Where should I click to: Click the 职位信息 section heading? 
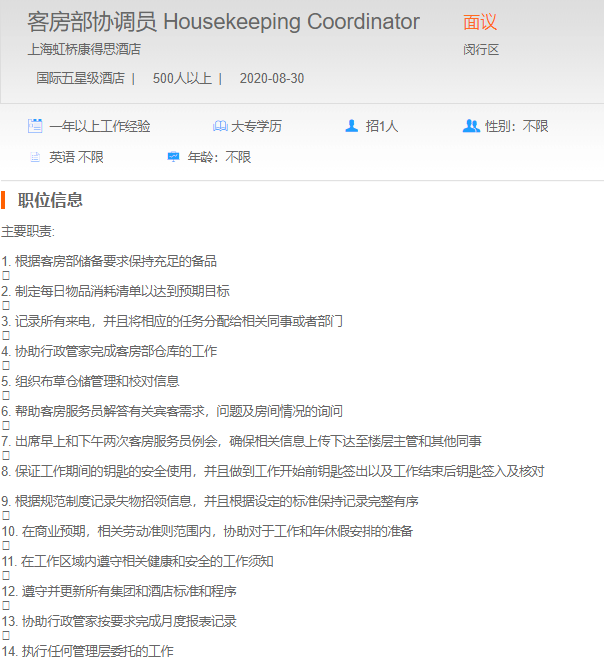(50, 200)
